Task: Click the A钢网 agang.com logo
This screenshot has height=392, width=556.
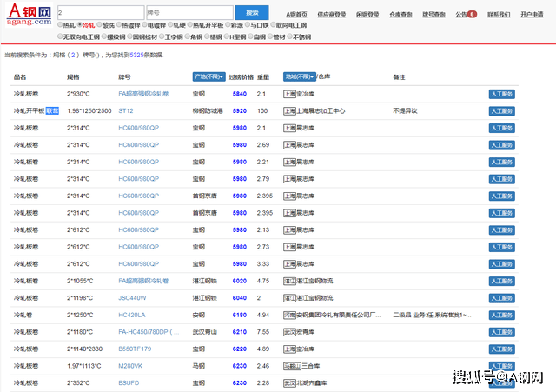Action: click(29, 14)
